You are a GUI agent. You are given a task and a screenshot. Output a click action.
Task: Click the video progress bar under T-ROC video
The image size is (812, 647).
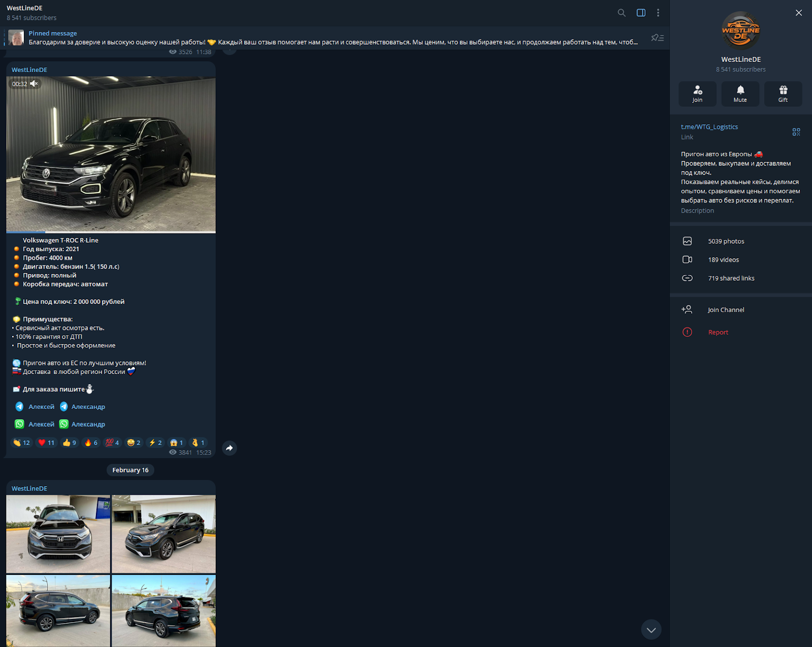click(111, 232)
